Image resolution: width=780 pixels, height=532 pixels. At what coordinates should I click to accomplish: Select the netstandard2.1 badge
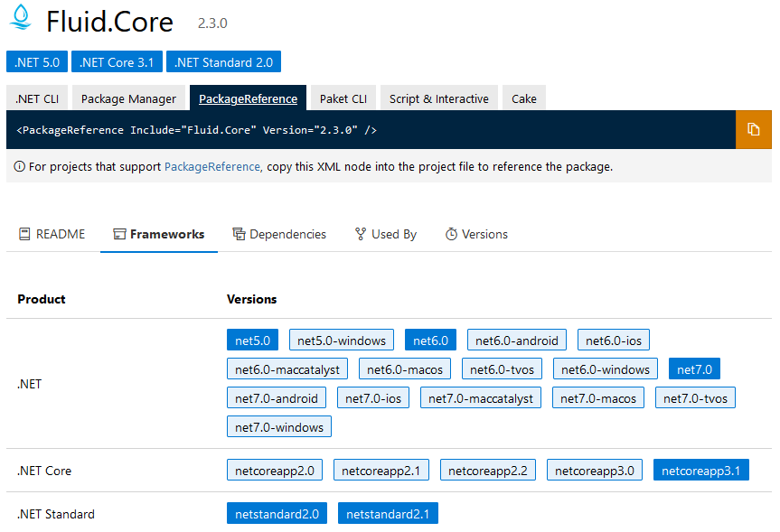pos(388,513)
